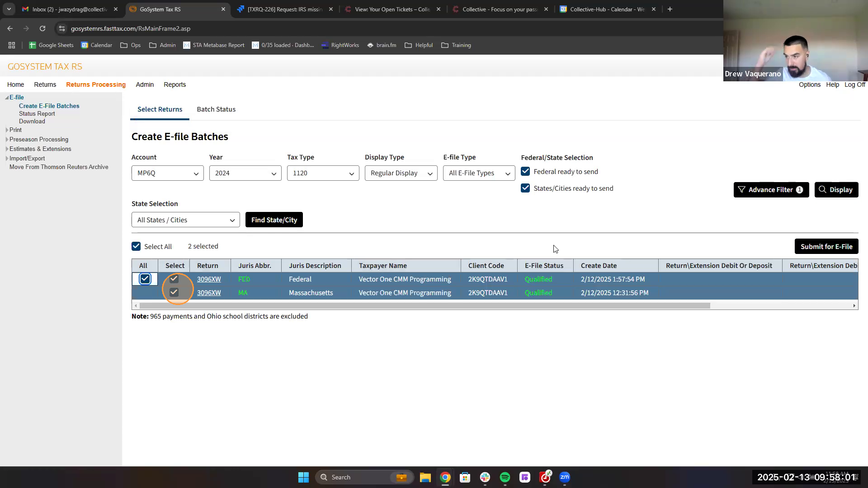Uncheck States/Cities ready to send

click(x=525, y=188)
